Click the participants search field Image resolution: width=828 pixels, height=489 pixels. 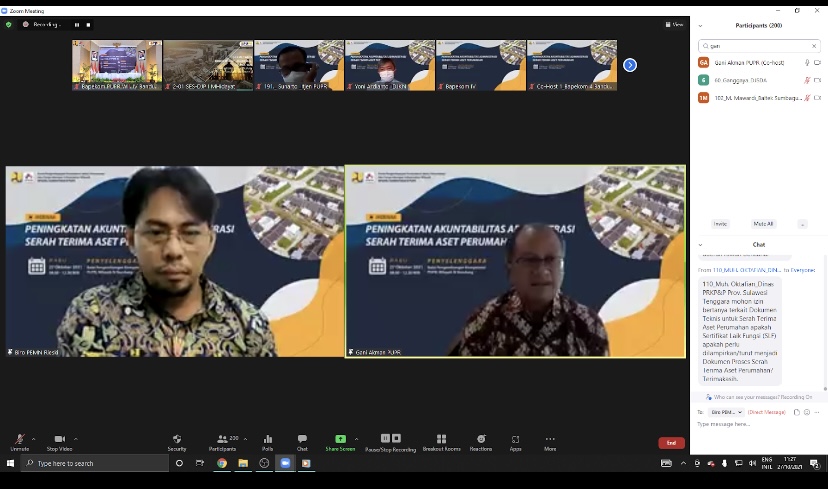[759, 46]
